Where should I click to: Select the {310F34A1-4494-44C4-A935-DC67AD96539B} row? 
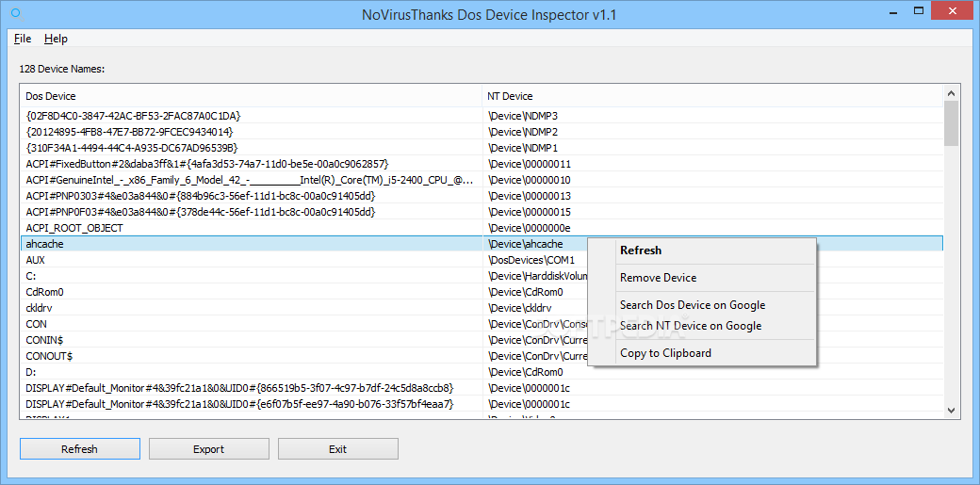(x=482, y=148)
